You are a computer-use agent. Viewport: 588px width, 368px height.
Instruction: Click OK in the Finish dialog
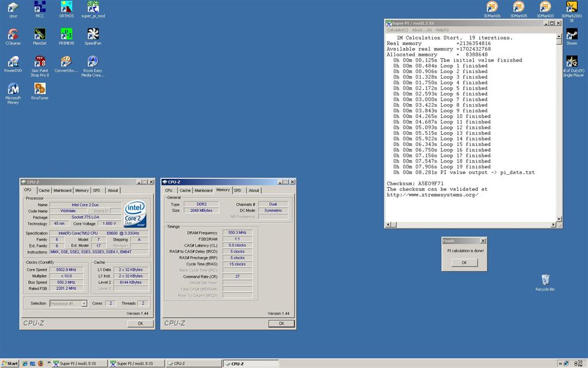tap(464, 262)
